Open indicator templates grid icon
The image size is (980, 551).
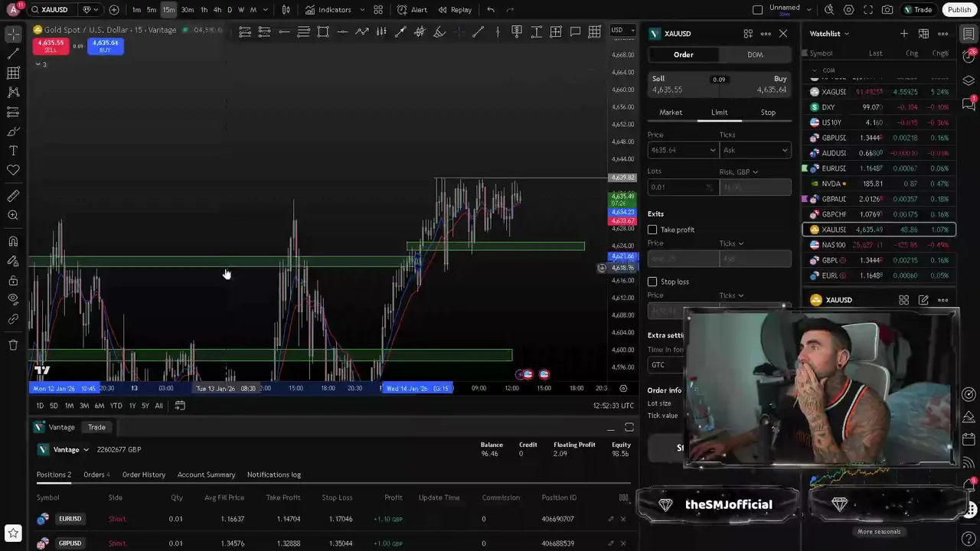[378, 10]
